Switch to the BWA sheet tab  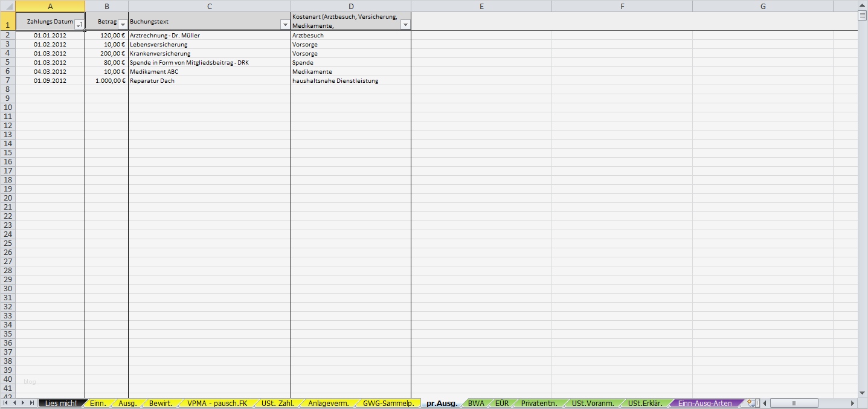(477, 402)
